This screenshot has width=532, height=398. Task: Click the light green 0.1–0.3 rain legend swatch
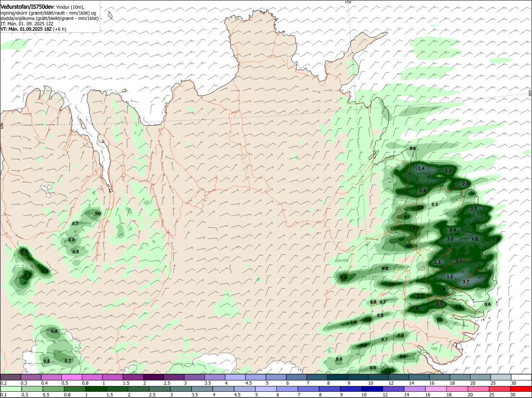[x=10, y=389]
